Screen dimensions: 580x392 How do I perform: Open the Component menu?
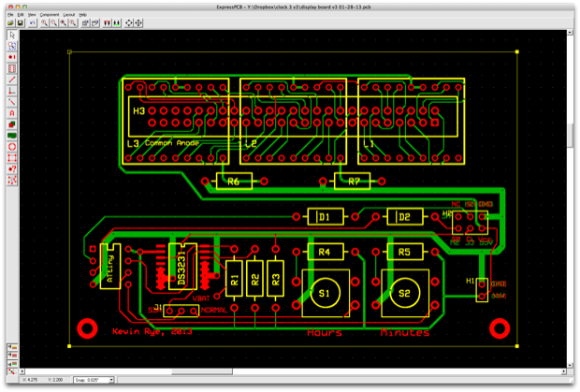click(x=50, y=15)
